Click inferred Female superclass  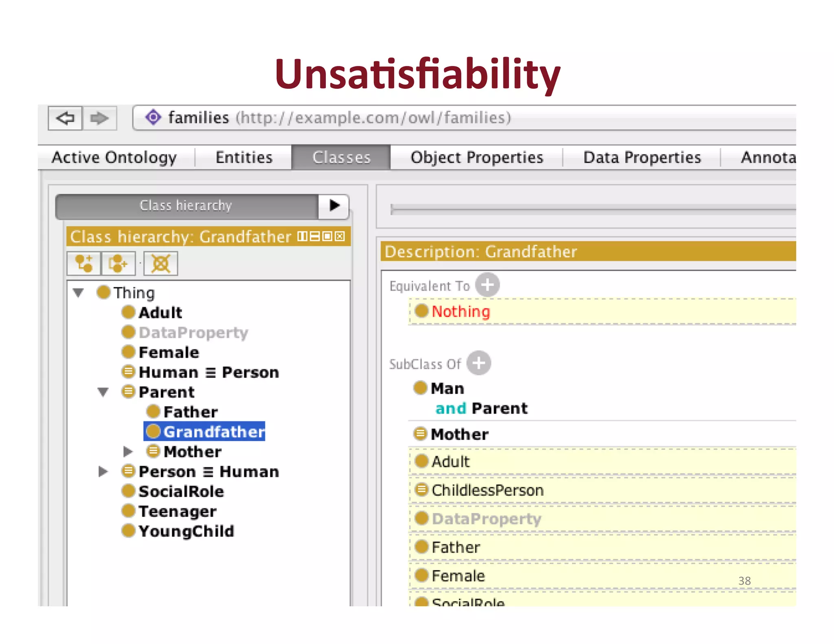click(603, 576)
